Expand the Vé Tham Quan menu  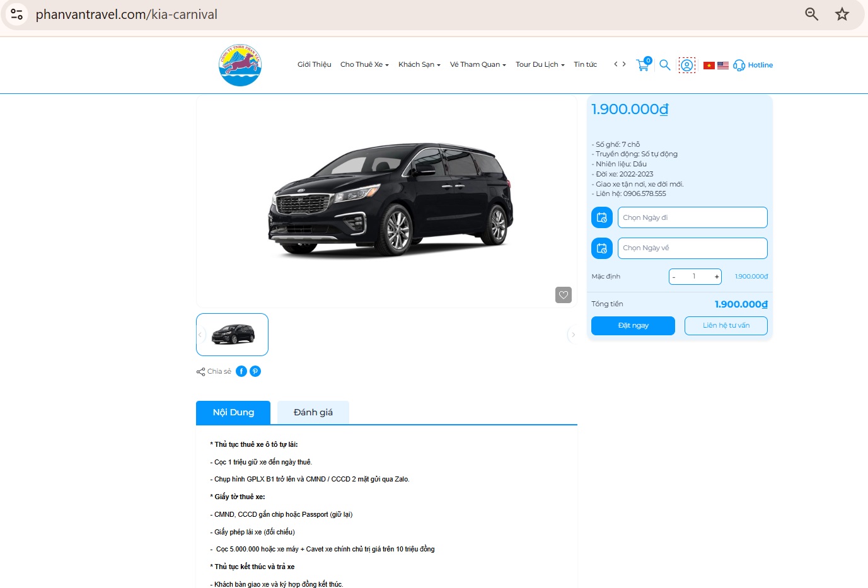(x=477, y=64)
